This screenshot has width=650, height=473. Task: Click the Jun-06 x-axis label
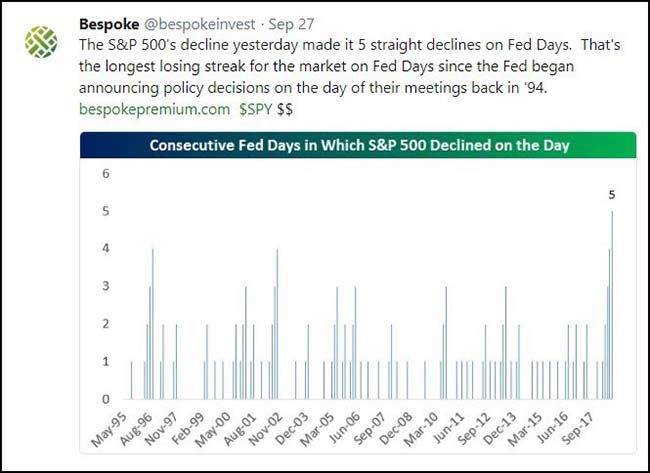[345, 425]
